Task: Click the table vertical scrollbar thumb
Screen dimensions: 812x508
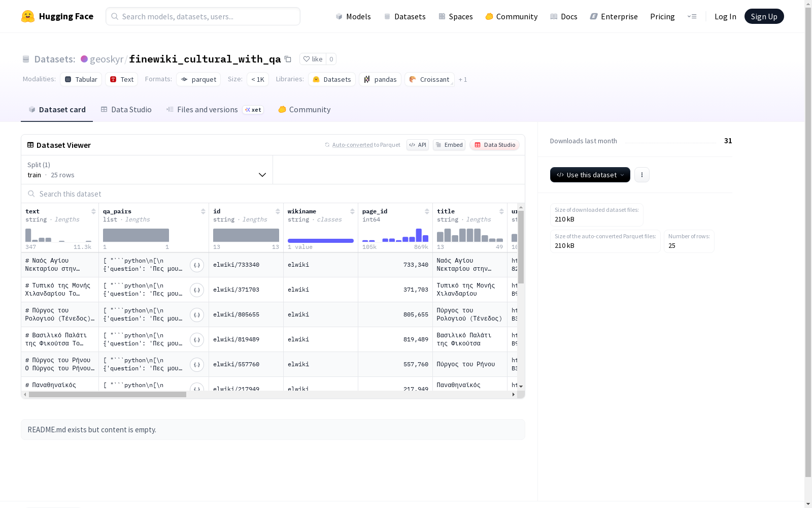Action: (x=521, y=247)
